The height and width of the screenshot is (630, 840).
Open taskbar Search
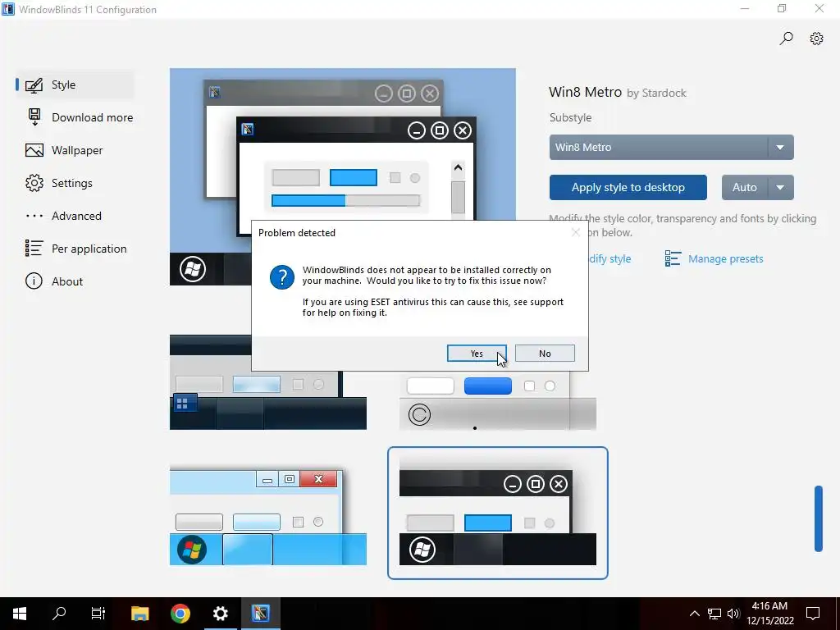point(59,614)
